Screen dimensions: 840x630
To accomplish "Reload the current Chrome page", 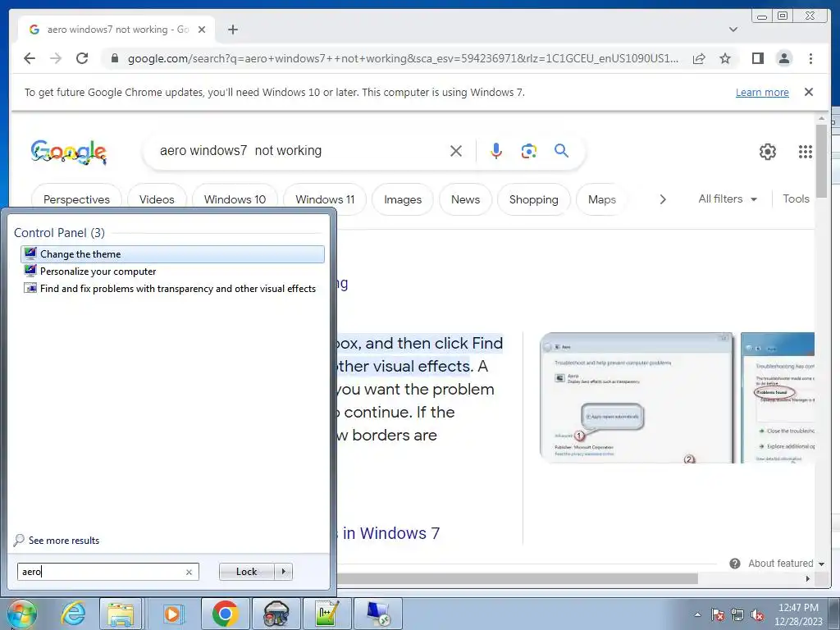I will 82,58.
